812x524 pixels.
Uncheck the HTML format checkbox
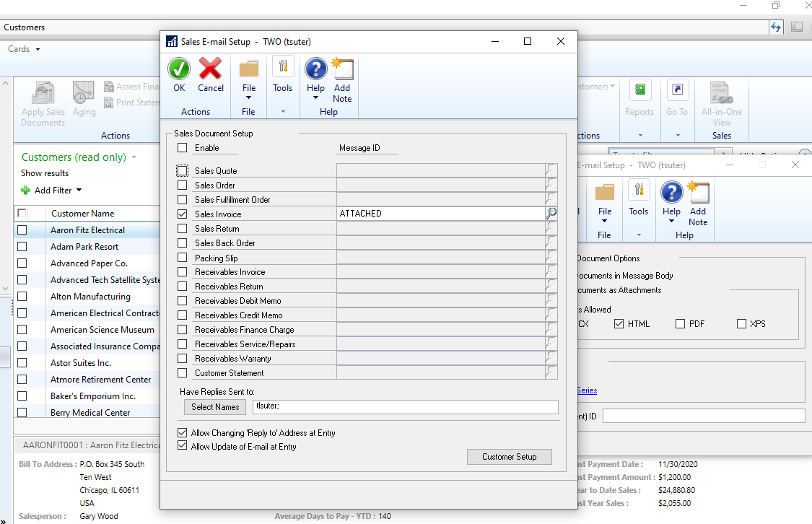(x=619, y=323)
